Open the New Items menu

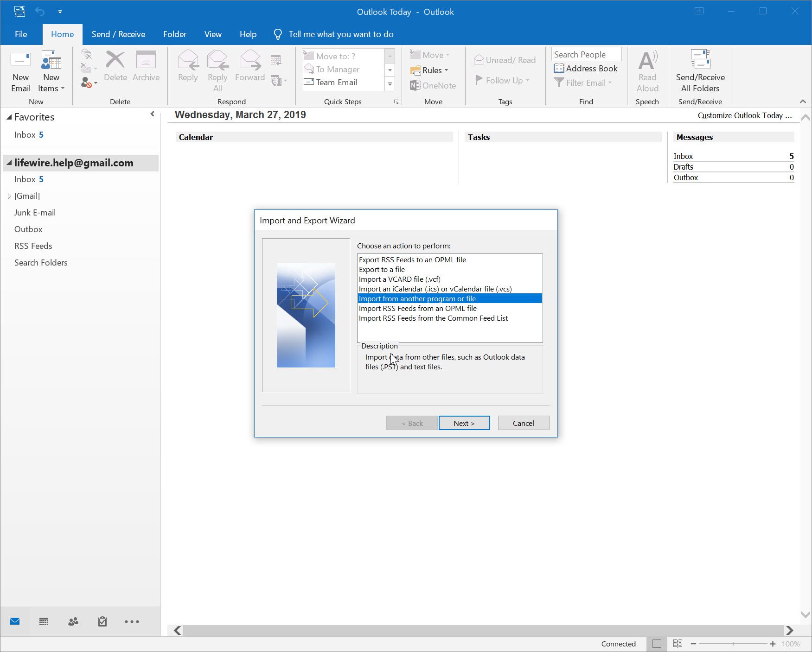click(51, 71)
